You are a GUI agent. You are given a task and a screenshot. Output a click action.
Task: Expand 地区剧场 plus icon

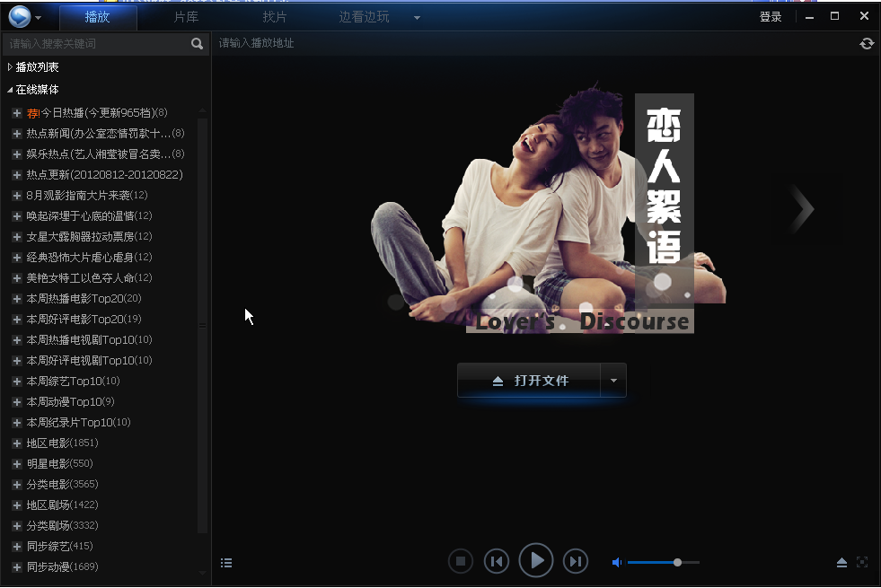coord(17,505)
